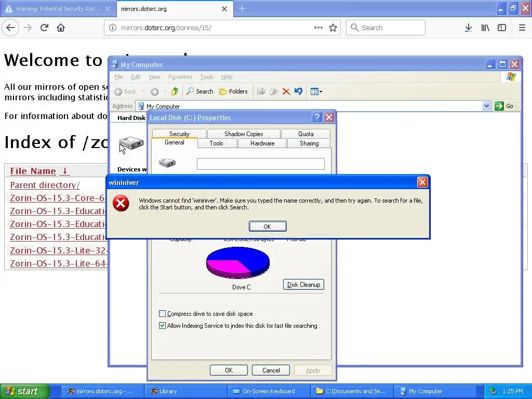Screen dimensions: 532x399
Task: Switch to the Shadow Copies tab
Action: (244, 134)
